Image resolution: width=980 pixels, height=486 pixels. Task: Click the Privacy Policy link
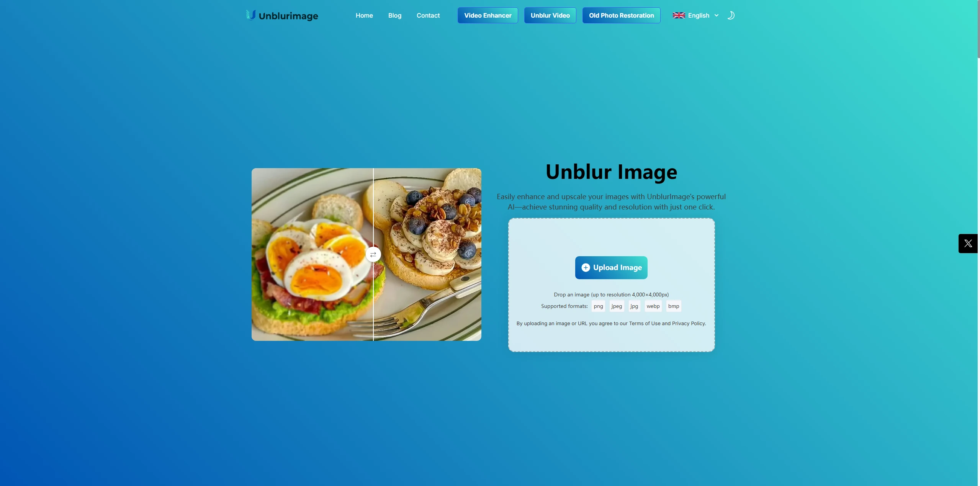tap(687, 324)
